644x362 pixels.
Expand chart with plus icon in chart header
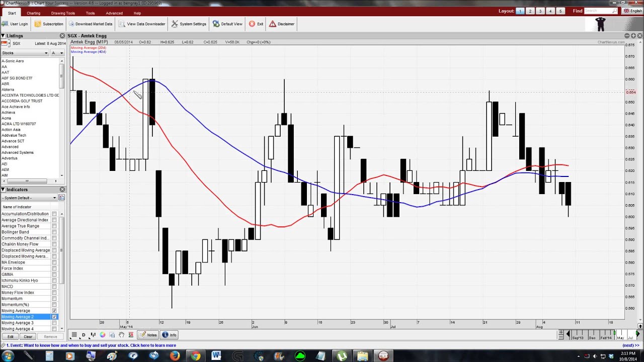(633, 36)
